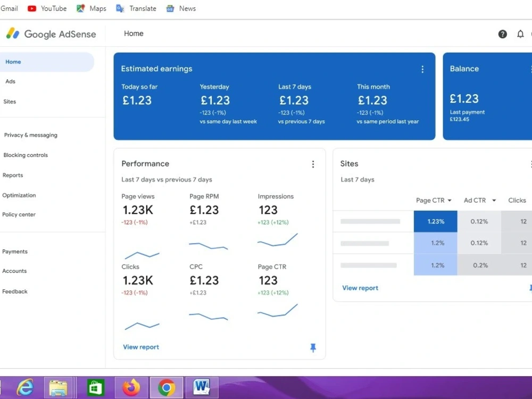532x399 pixels.
Task: Click the Page views 1.23K value
Action: [138, 210]
